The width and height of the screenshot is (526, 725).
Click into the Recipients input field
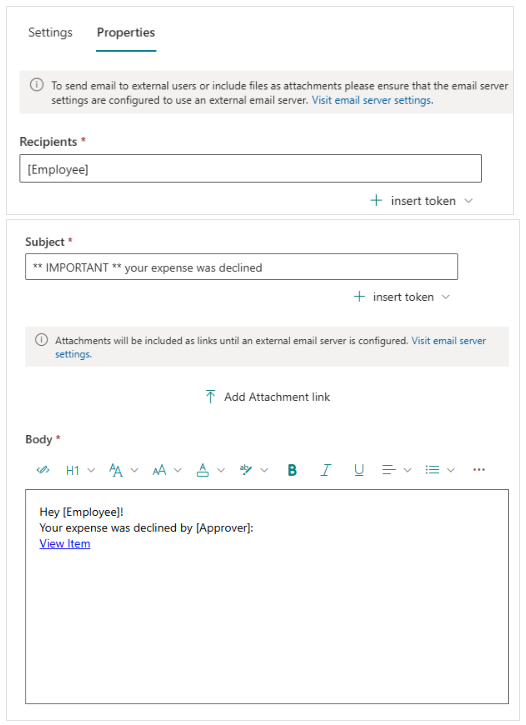click(251, 169)
